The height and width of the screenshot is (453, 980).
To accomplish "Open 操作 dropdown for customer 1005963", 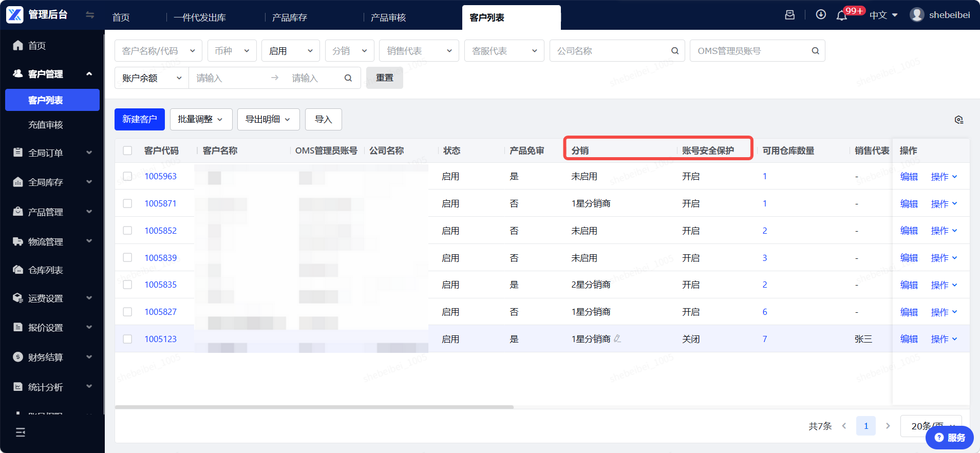I will pyautogui.click(x=944, y=176).
